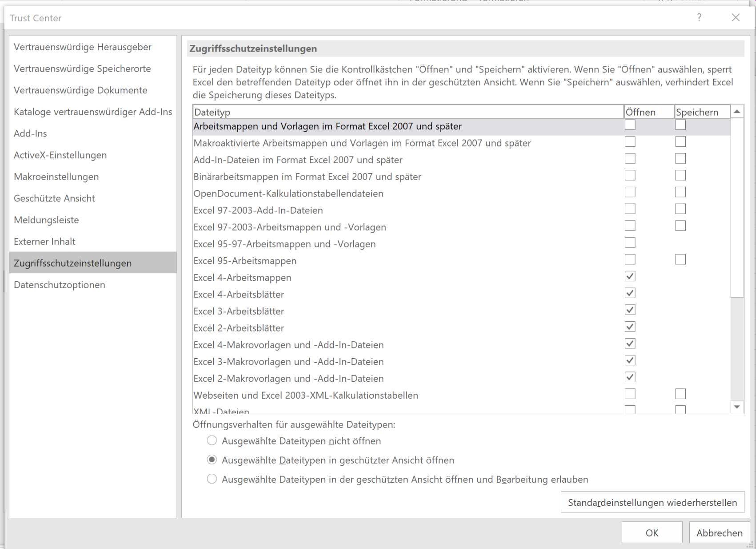
Task: Select row 'OpenDocument-Kalkulationstabellendateien'
Action: pyautogui.click(x=462, y=194)
